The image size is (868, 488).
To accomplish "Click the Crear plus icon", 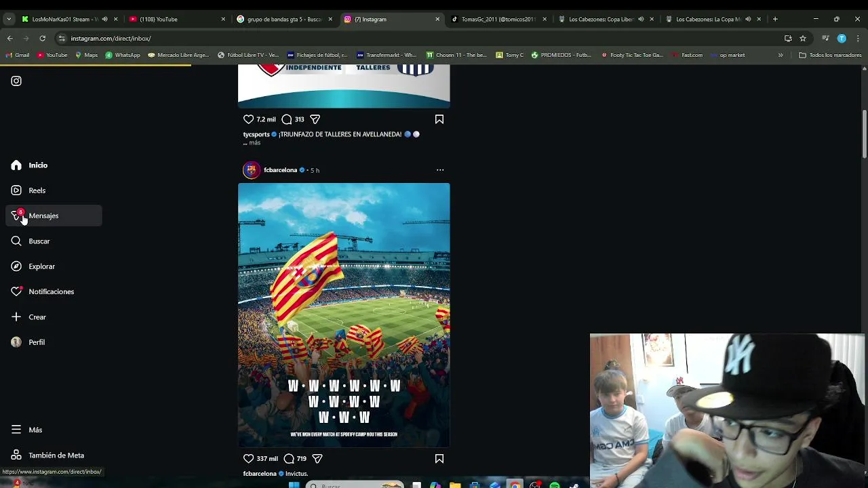I will point(16,317).
